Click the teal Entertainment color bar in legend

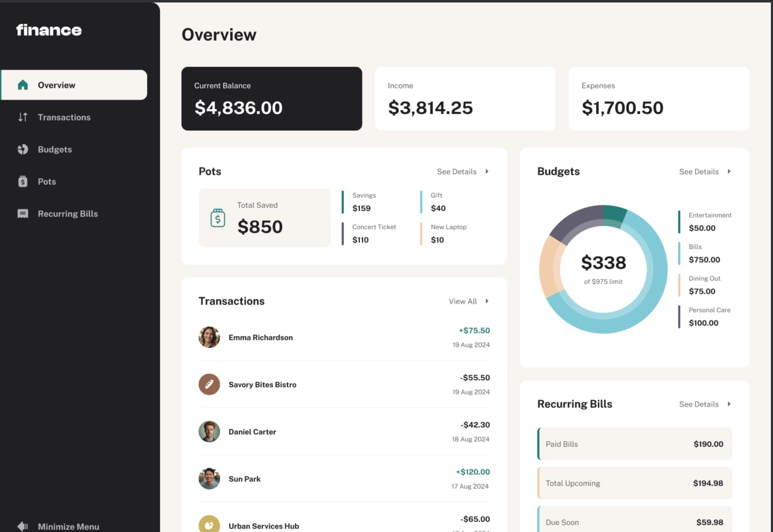click(x=679, y=222)
